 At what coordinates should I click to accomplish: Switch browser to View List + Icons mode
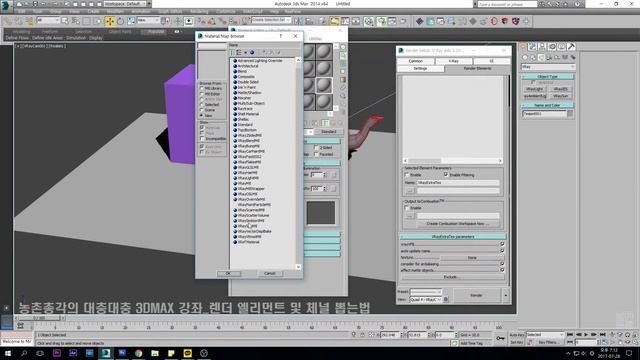[239, 52]
